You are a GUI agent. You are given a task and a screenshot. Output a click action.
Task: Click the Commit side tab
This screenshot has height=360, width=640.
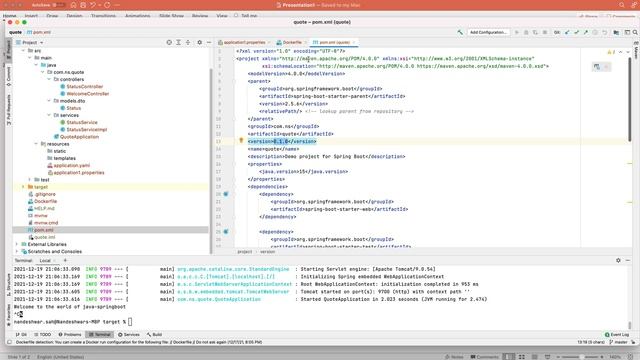pos(9,76)
